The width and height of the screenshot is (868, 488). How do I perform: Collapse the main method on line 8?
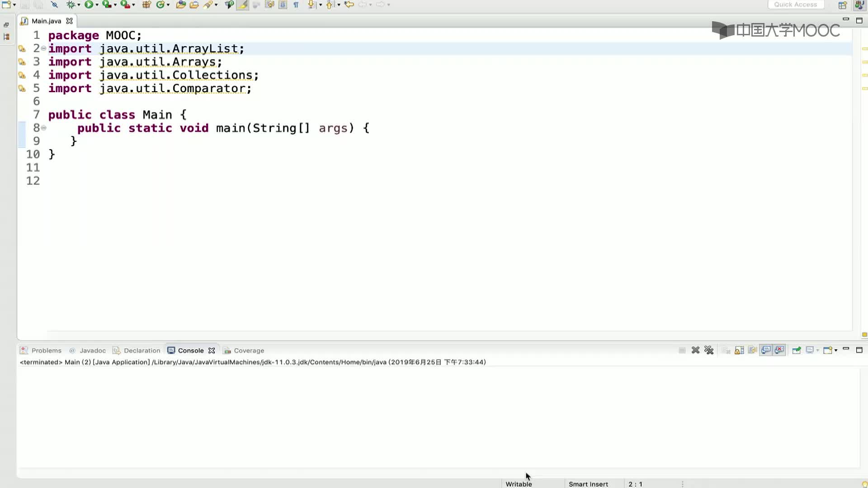[x=44, y=128]
